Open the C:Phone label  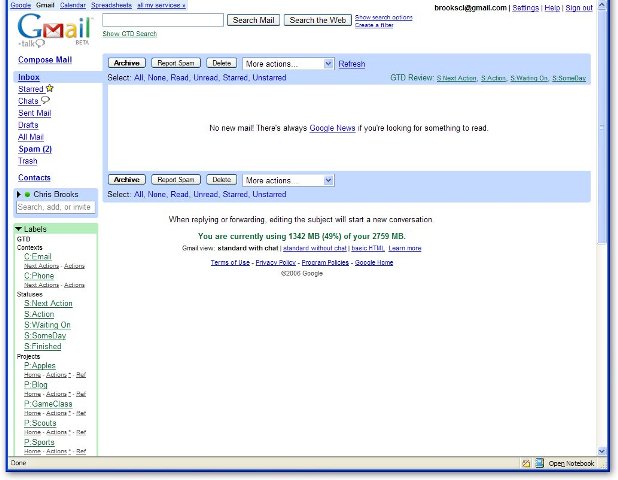[39, 276]
